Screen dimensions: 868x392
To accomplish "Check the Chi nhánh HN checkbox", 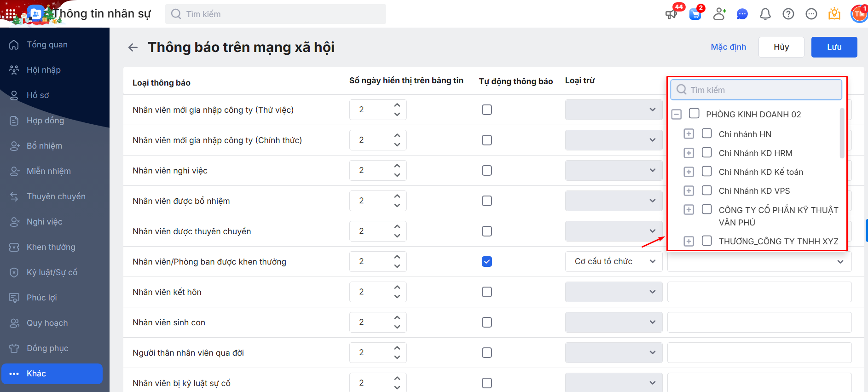I will (x=706, y=133).
